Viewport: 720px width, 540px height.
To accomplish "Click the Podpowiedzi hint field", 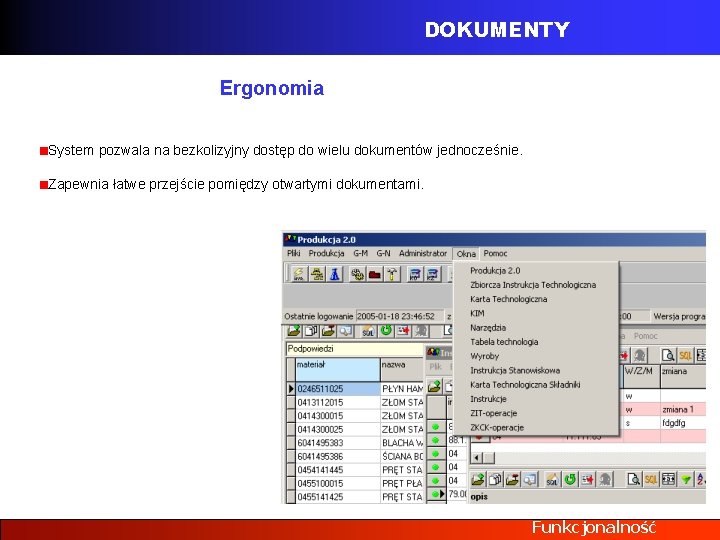I will (x=354, y=349).
